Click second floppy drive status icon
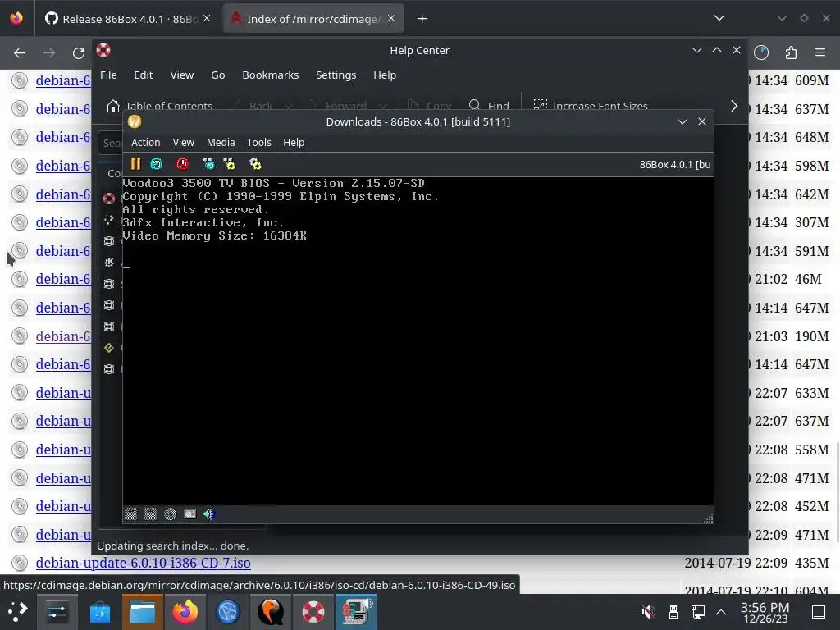This screenshot has height=630, width=840. [151, 514]
